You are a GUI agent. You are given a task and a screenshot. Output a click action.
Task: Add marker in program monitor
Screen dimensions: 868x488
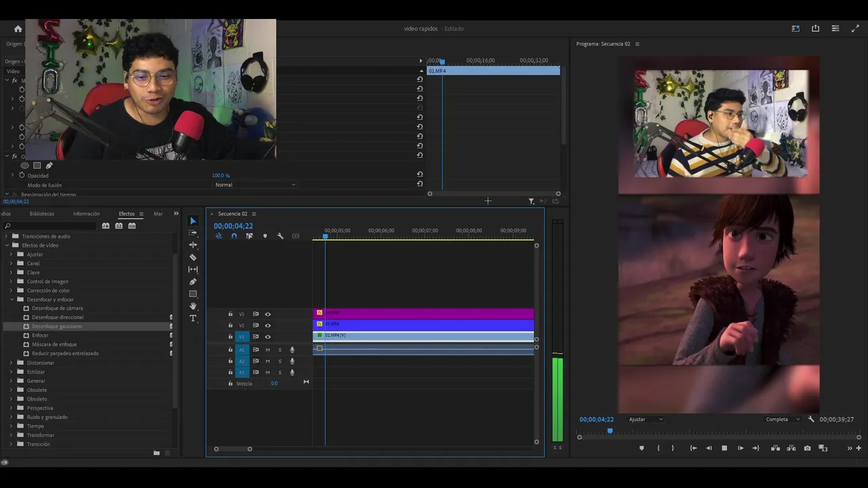tap(642, 448)
